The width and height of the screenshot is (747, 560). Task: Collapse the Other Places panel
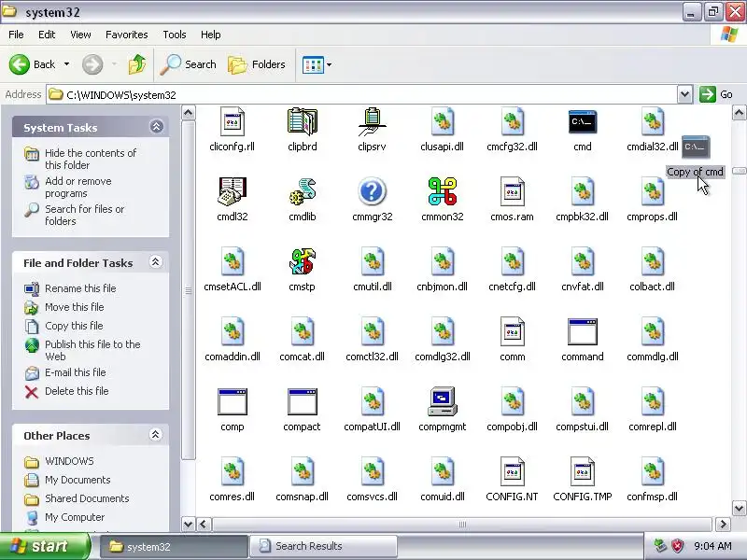(x=155, y=435)
